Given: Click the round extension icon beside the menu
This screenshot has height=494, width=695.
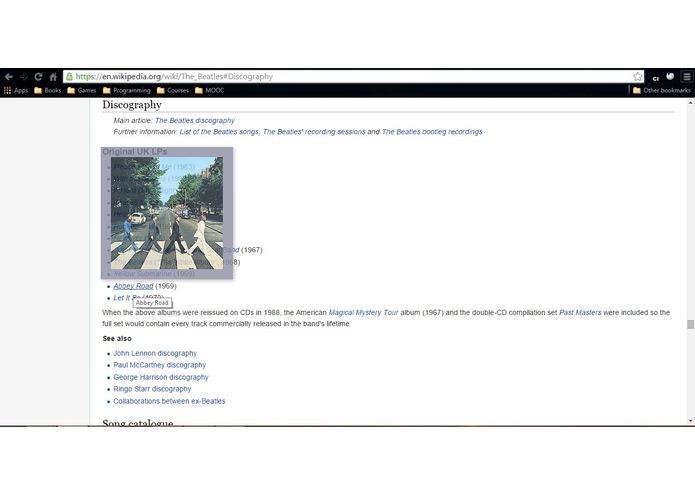Looking at the screenshot, I should pyautogui.click(x=670, y=77).
